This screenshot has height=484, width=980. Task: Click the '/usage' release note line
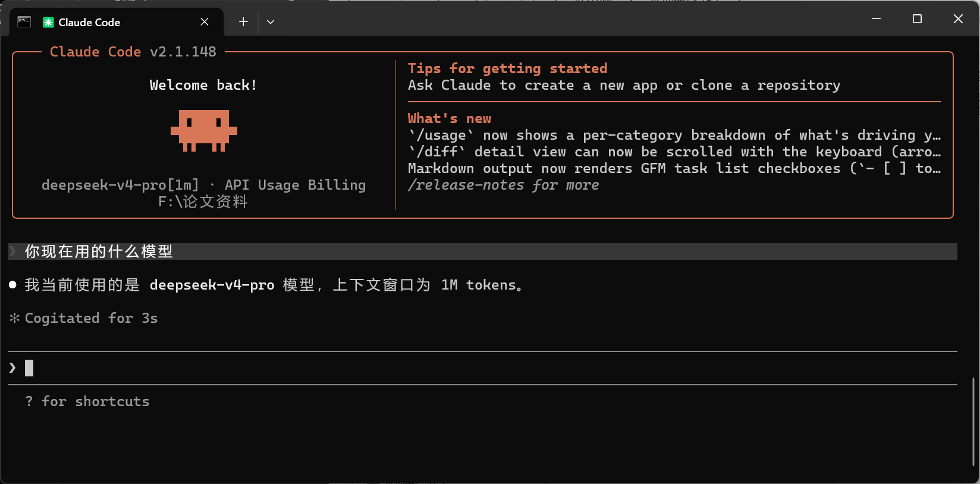point(674,135)
